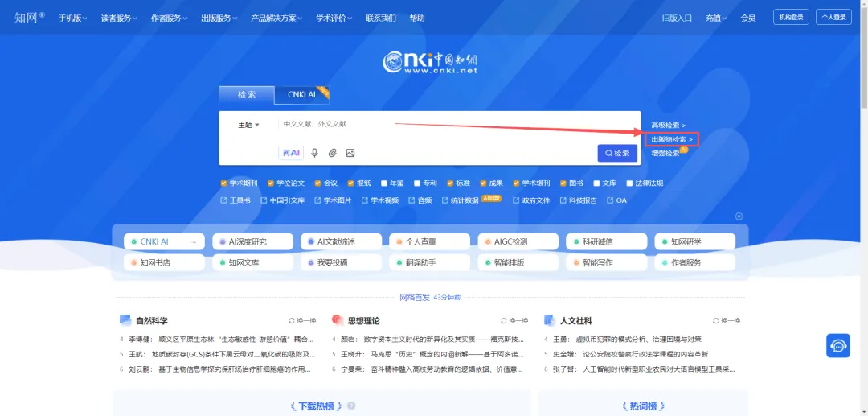Screen dimensions: 868x416
Task: Click the paperclip attachment icon
Action: click(x=332, y=153)
